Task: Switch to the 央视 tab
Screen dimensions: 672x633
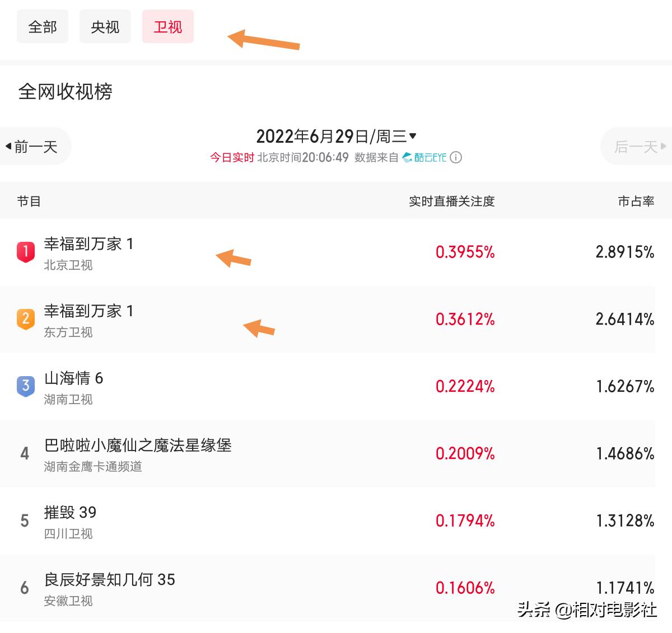Action: coord(105,26)
